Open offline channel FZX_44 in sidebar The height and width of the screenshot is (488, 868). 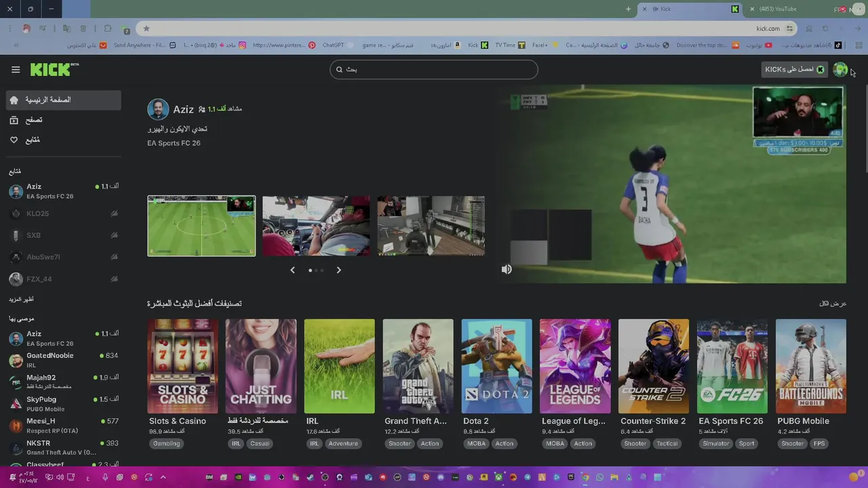pos(64,279)
